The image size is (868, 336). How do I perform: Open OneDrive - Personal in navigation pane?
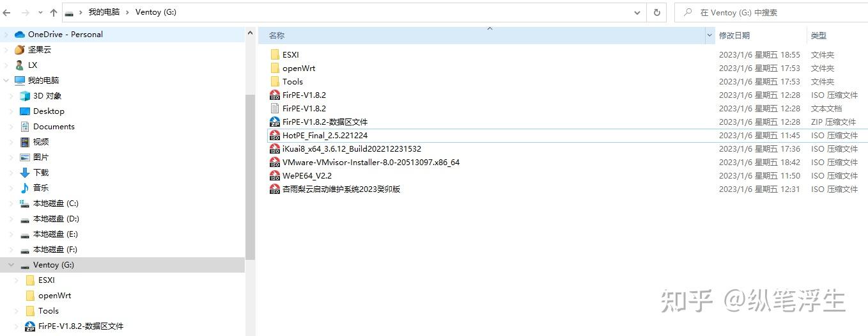[65, 35]
